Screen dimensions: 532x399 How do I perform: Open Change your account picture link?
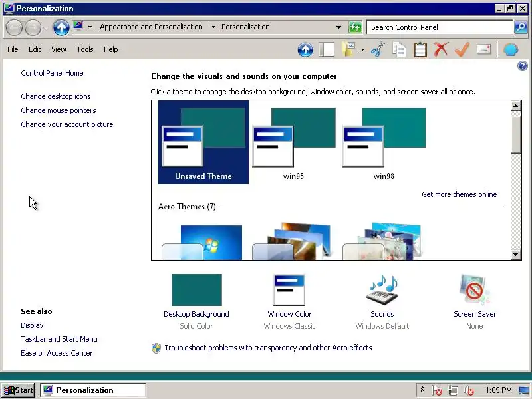67,124
